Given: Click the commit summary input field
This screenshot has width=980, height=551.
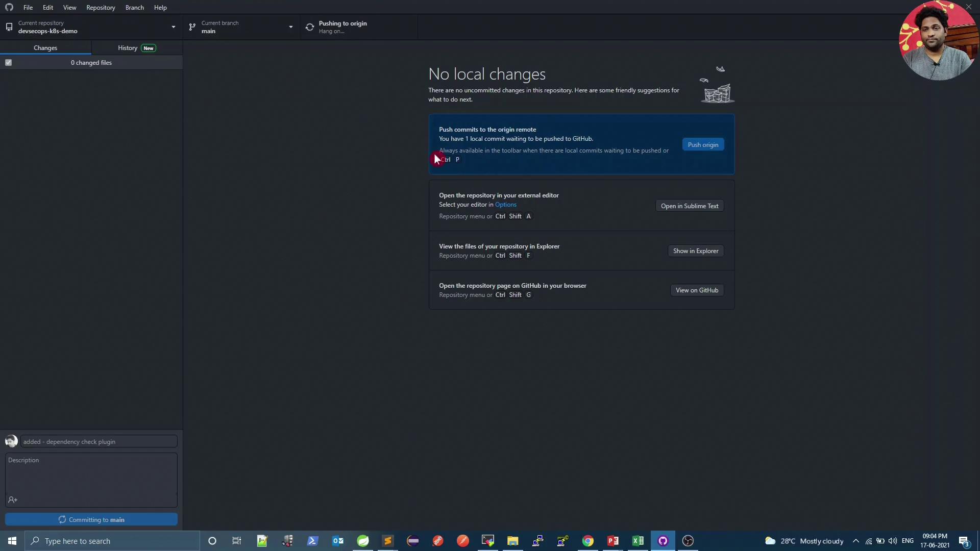Looking at the screenshot, I should click(99, 442).
